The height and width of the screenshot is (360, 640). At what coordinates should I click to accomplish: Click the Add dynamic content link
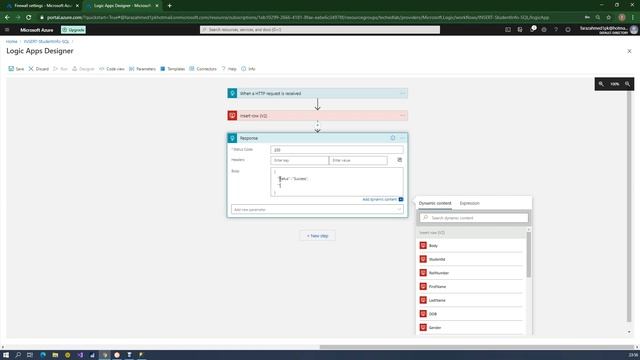click(380, 199)
